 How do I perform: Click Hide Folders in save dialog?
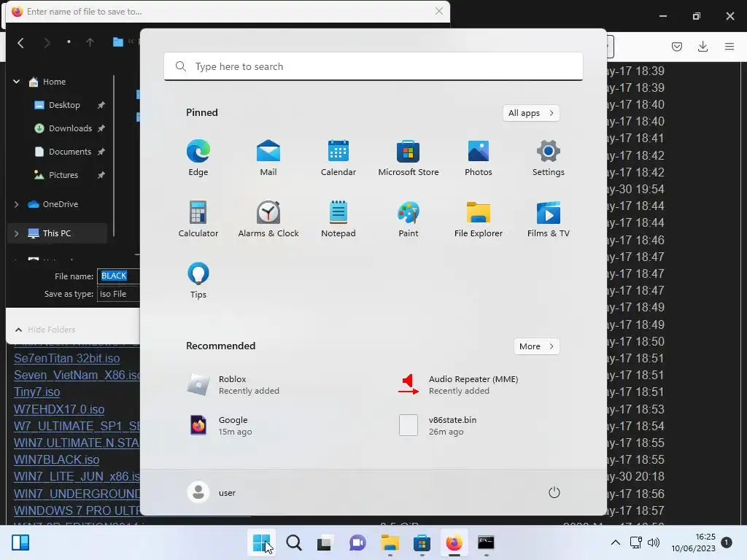point(45,330)
